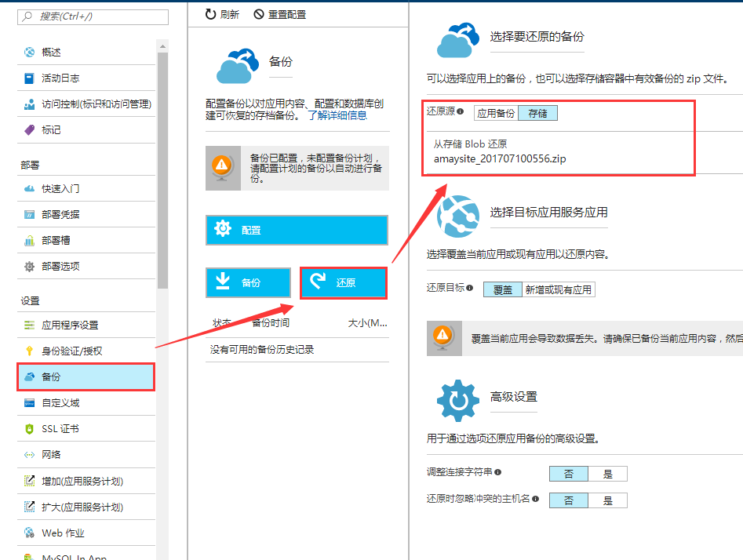Click the 还原 restore button
The width and height of the screenshot is (743, 560).
[344, 283]
